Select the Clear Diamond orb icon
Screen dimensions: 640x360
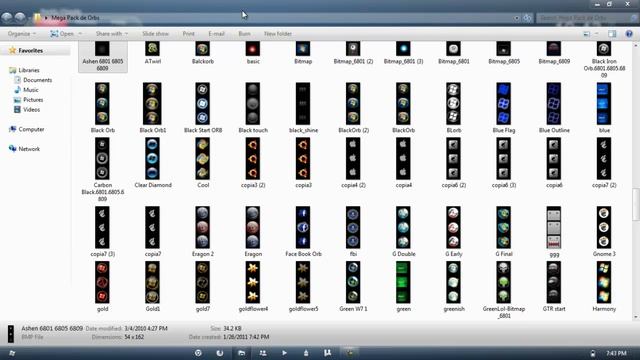click(x=152, y=158)
